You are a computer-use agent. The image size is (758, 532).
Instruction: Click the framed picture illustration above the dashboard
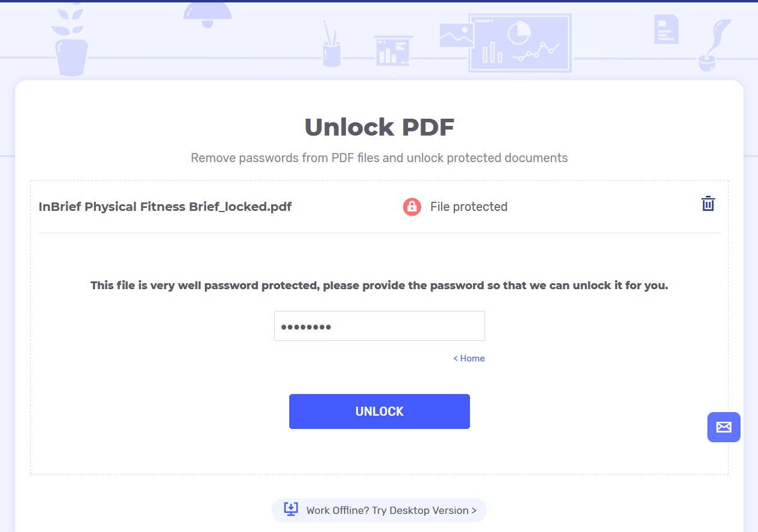456,36
